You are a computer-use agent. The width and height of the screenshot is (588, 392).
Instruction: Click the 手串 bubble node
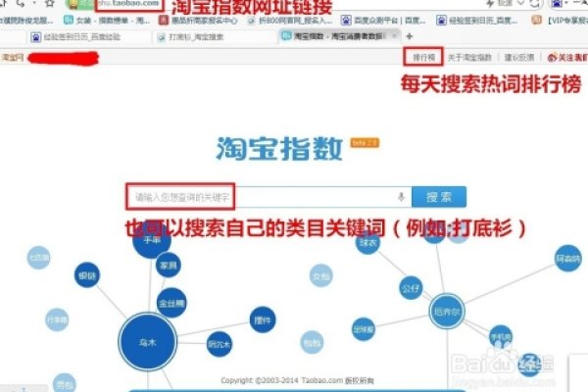152,240
